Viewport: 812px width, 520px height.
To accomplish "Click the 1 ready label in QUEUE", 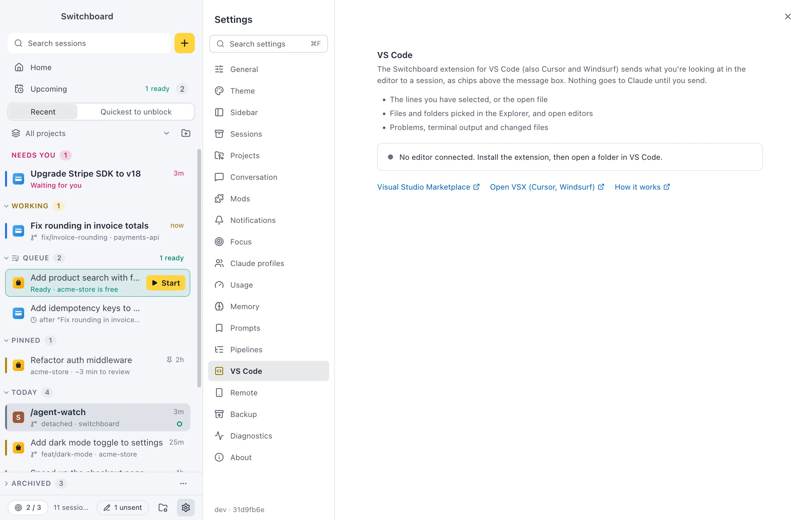I will point(172,258).
